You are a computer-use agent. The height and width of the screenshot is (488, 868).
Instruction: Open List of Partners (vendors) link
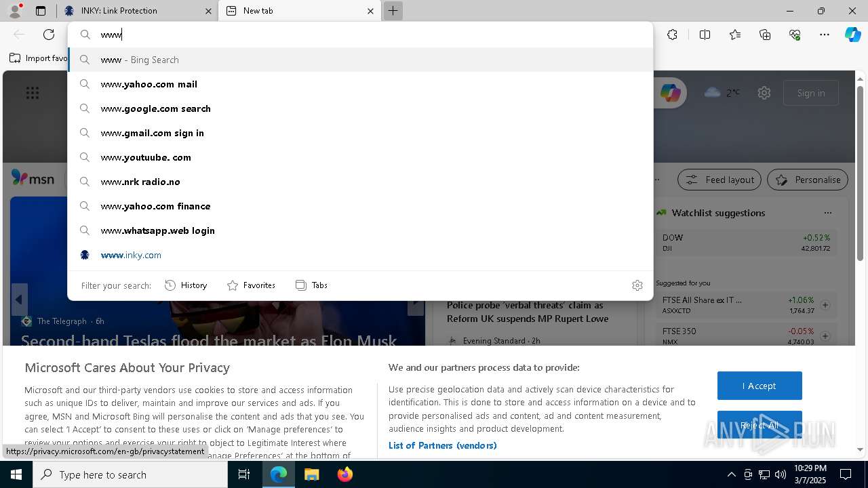click(x=443, y=445)
